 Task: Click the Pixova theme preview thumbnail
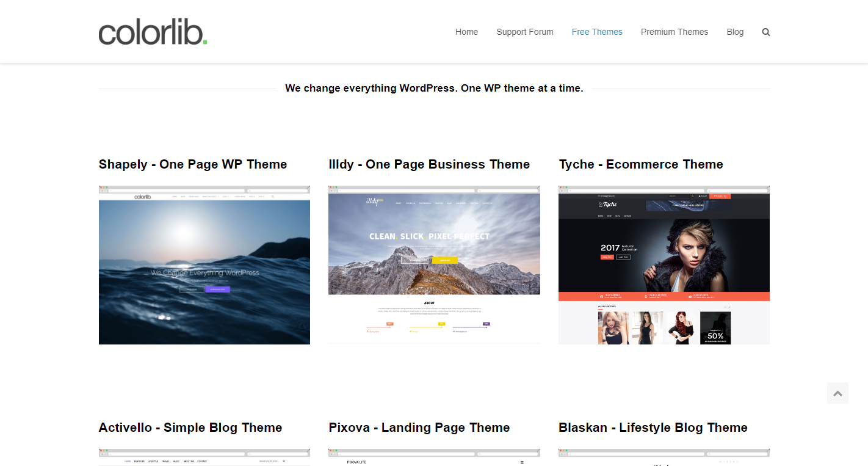434,457
